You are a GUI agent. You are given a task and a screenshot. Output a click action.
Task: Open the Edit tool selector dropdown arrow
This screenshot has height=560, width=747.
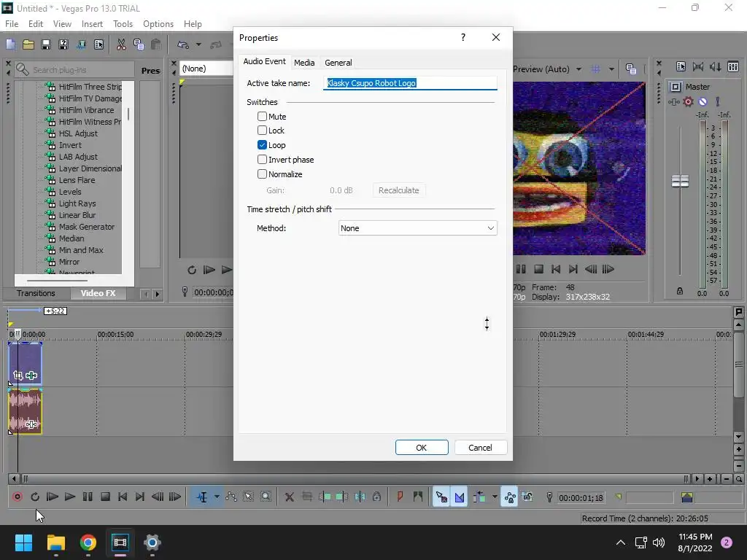coord(217,497)
